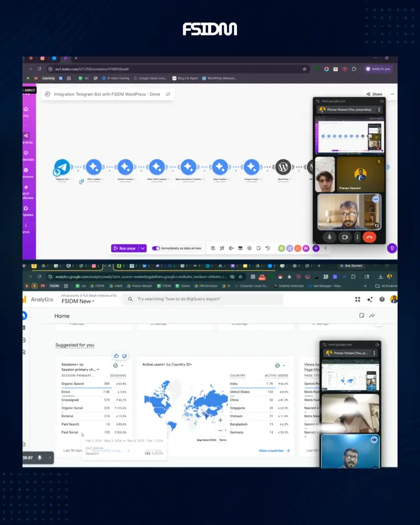
Task: Open the Session primary channel dimension dropdown
Action: (x=80, y=370)
